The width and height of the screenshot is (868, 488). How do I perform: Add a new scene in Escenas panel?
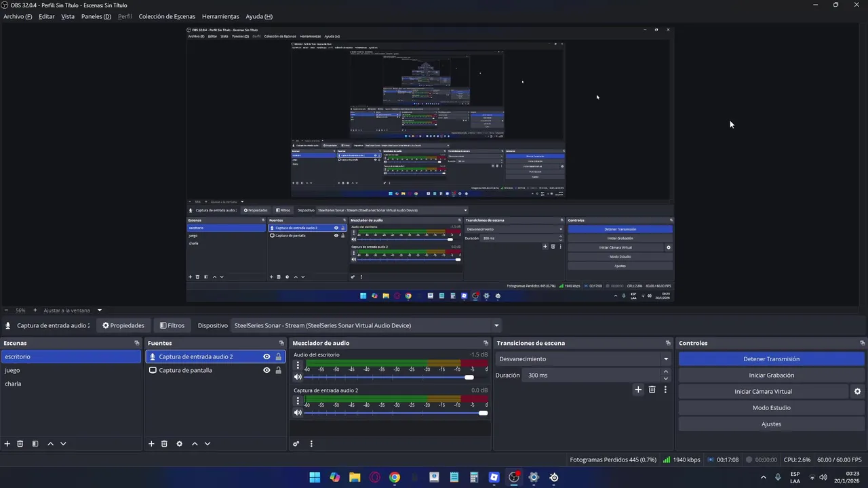pos(7,444)
